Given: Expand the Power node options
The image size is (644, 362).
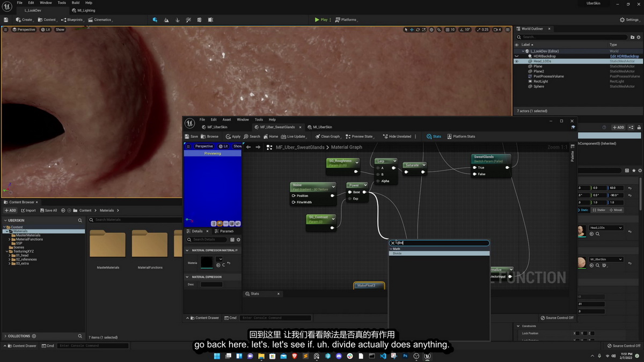Looking at the screenshot, I should point(365,186).
